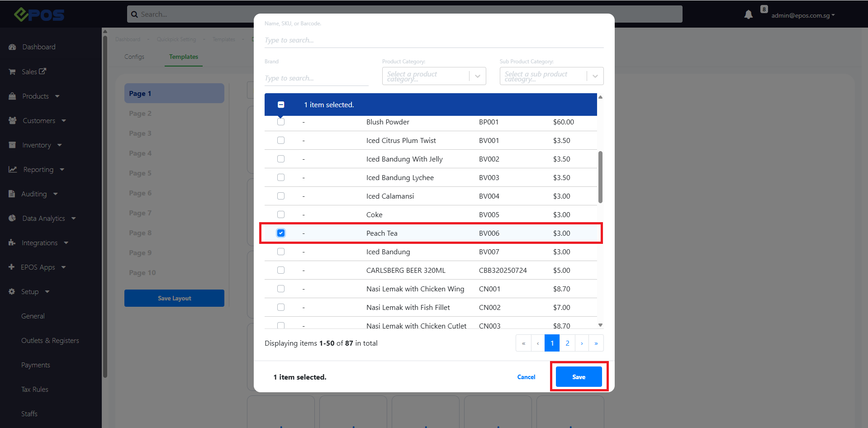Open the Sub Product Category dropdown
This screenshot has width=868, height=428.
pyautogui.click(x=551, y=76)
